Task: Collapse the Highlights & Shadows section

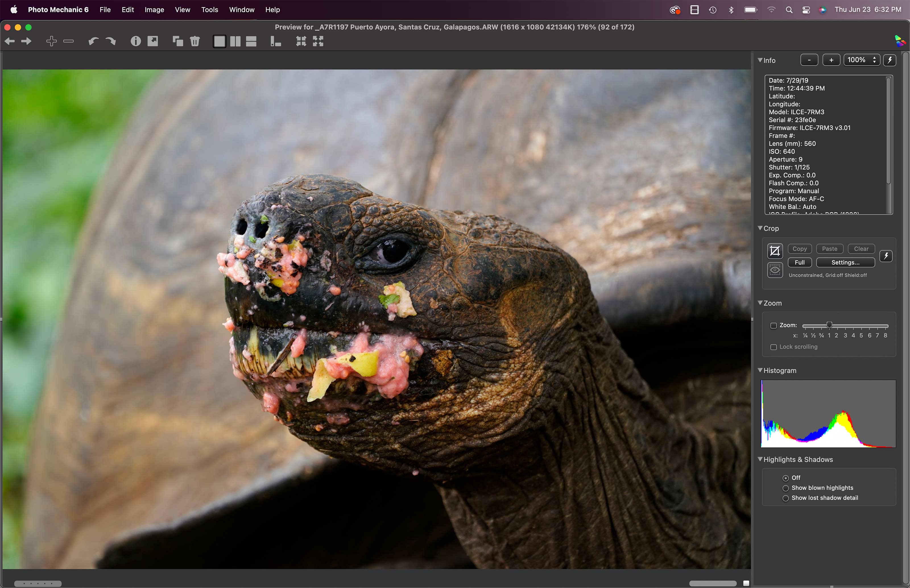Action: 760,459
